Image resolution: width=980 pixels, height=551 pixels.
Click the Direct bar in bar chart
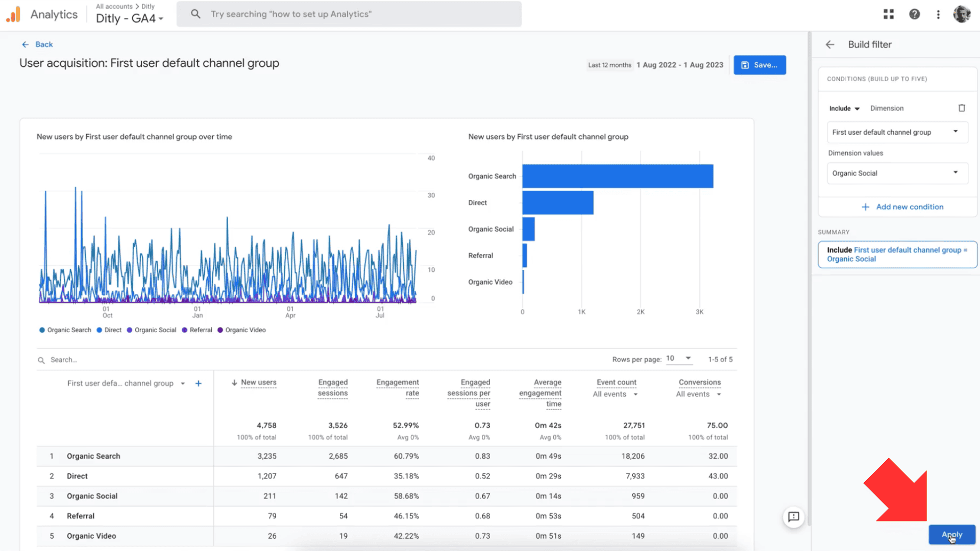tap(558, 203)
